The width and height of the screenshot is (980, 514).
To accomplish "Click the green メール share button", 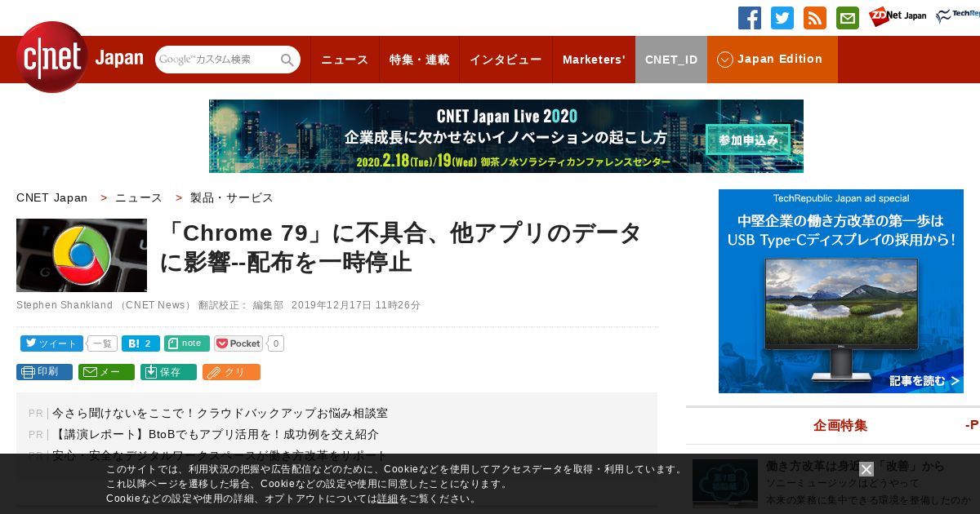I will click(x=106, y=372).
